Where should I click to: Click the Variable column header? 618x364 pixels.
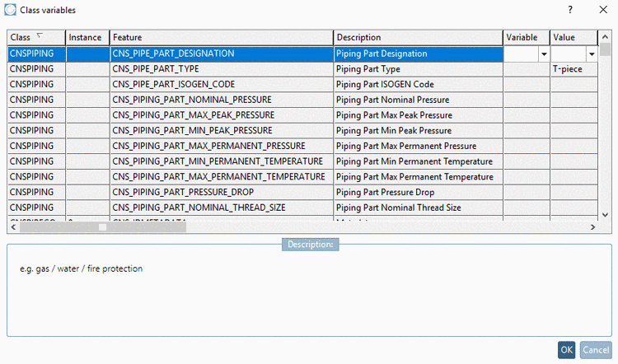pyautogui.click(x=527, y=37)
